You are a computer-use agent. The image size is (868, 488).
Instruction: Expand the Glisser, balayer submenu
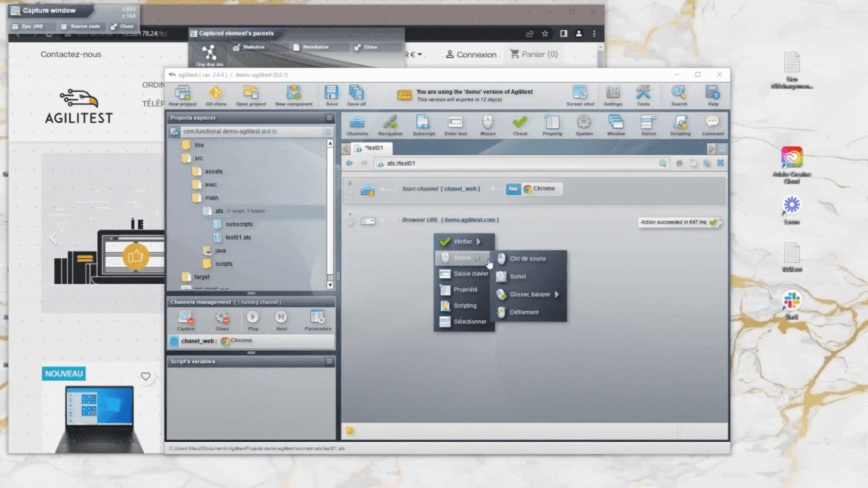(x=529, y=294)
